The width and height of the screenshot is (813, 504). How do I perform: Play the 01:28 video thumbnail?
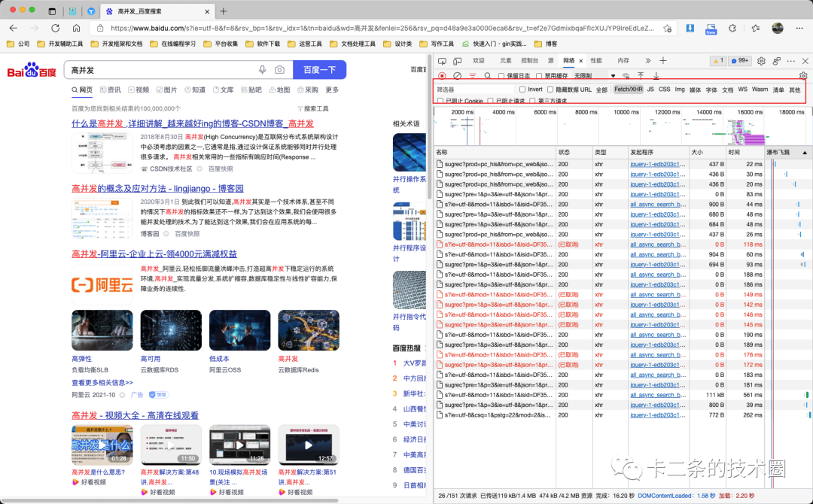click(x=102, y=445)
